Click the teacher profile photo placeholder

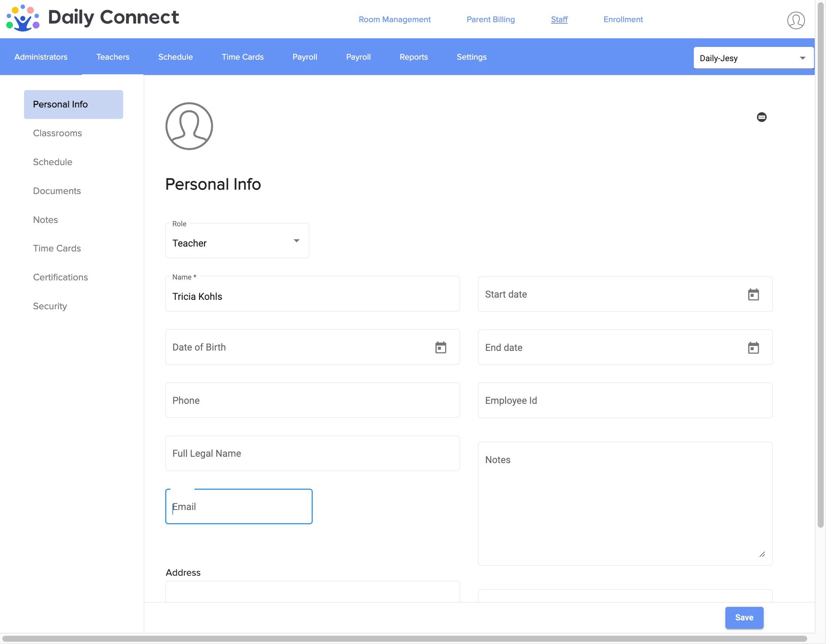pos(189,126)
